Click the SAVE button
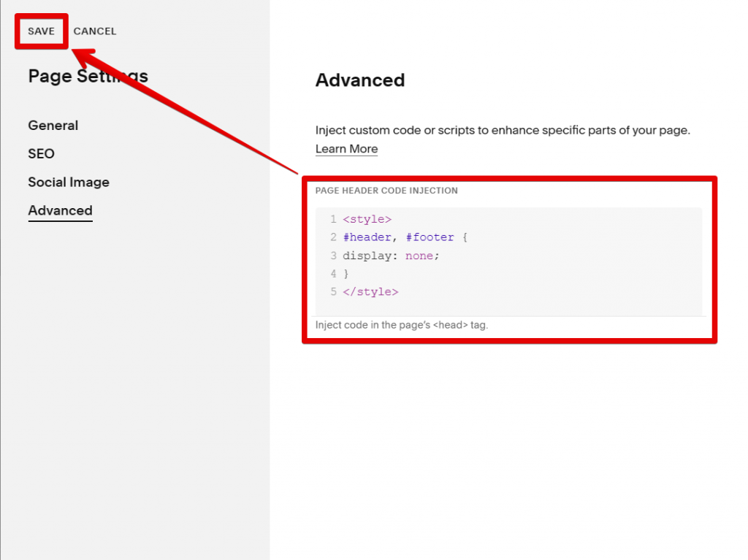The image size is (748, 560). pyautogui.click(x=41, y=31)
